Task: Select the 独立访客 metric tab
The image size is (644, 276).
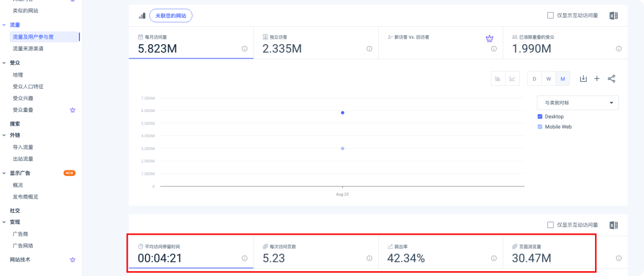Action: point(316,43)
